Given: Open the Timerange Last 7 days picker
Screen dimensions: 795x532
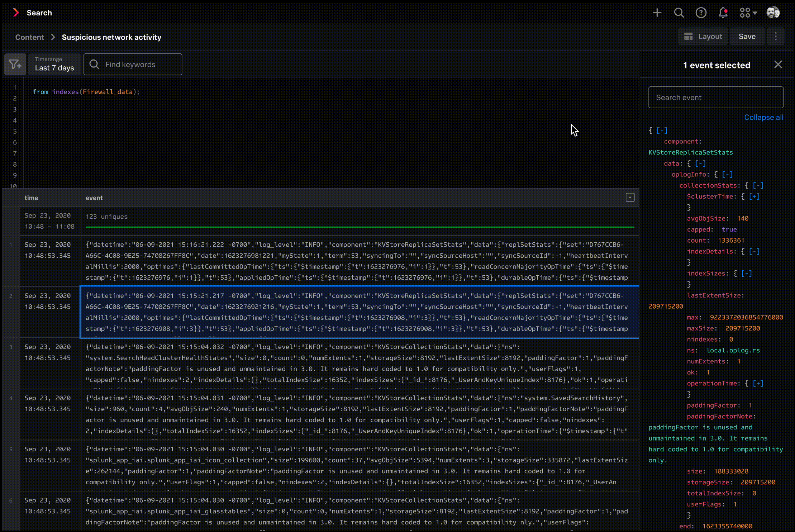Looking at the screenshot, I should 54,65.
